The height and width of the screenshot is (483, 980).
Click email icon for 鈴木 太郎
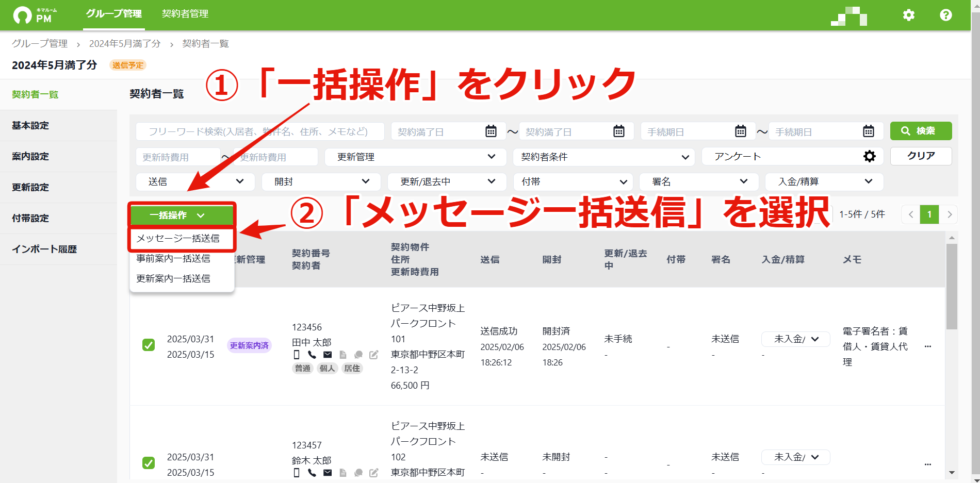(328, 473)
